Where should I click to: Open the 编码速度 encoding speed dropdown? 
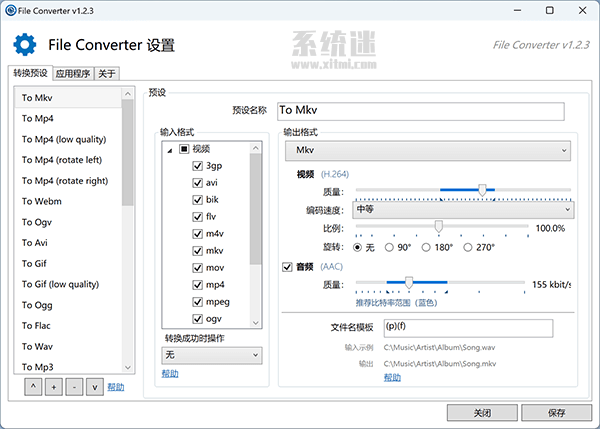coord(463,210)
